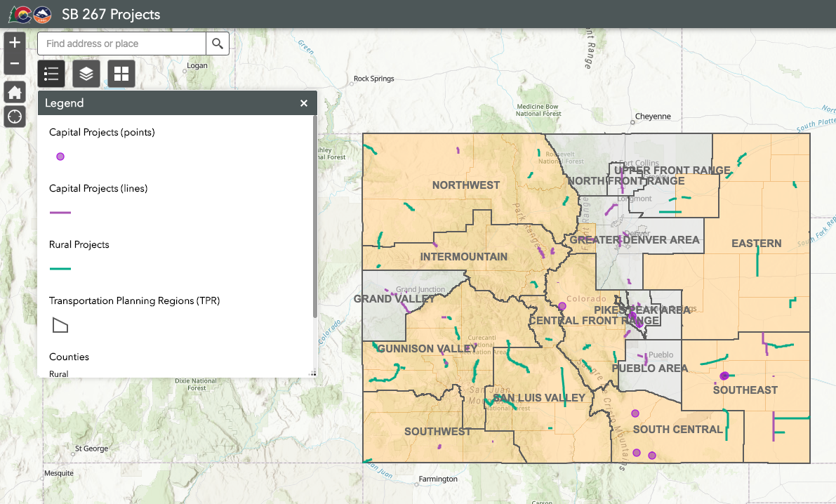This screenshot has height=504, width=836.
Task: Click the green Rural Projects line swatch
Action: pos(60,268)
